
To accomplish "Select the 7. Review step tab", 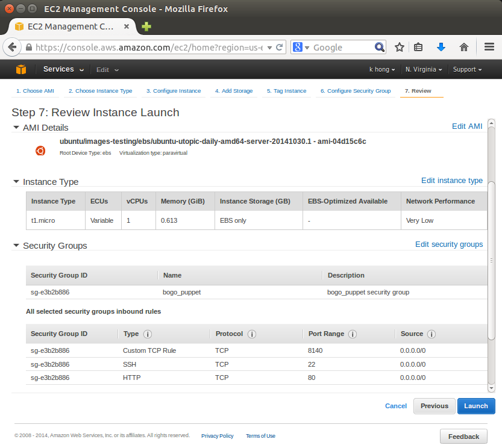I will (x=418, y=91).
